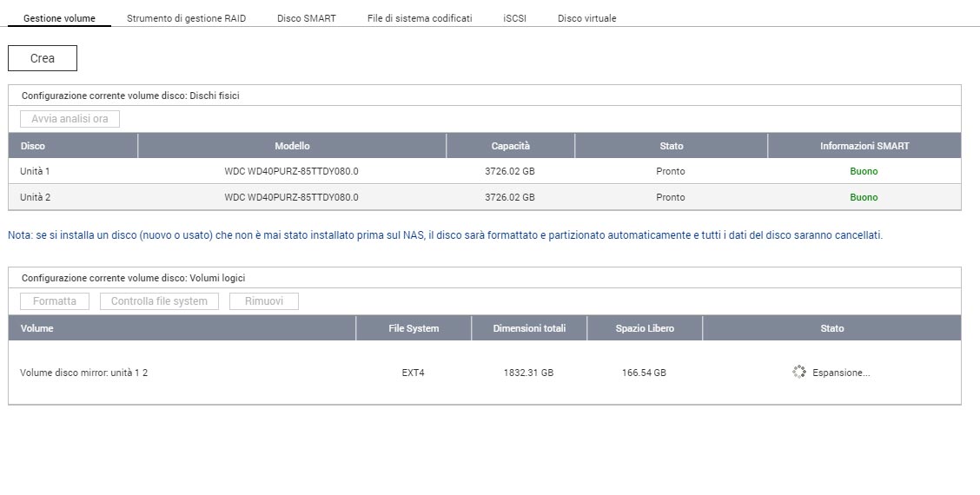Click the Rimuovi button
Viewport: 980px width, 495px height.
(x=264, y=301)
